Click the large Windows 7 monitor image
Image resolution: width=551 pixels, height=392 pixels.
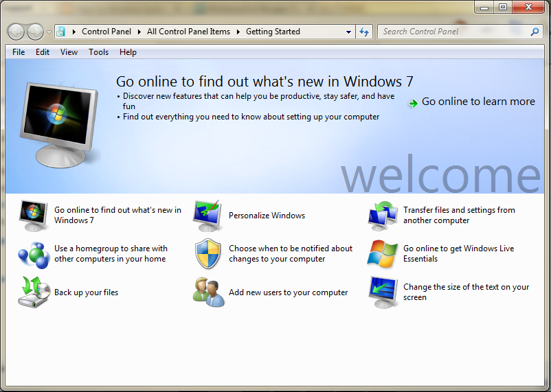(59, 125)
